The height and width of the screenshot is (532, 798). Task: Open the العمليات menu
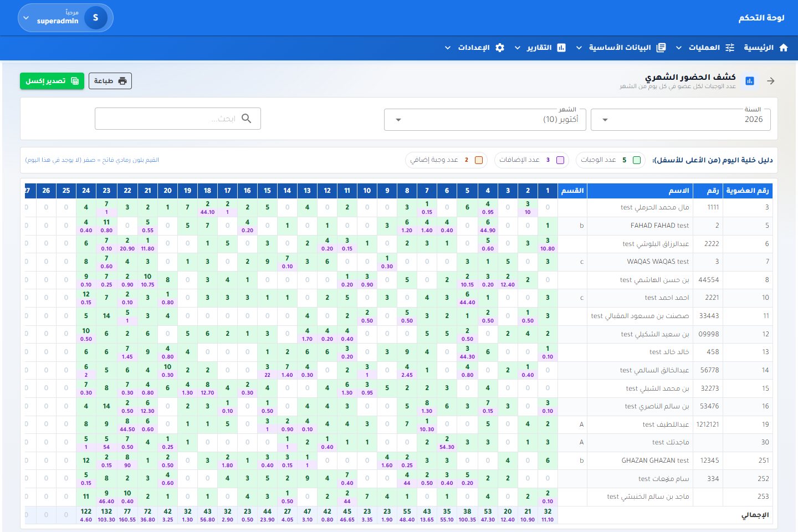point(705,48)
